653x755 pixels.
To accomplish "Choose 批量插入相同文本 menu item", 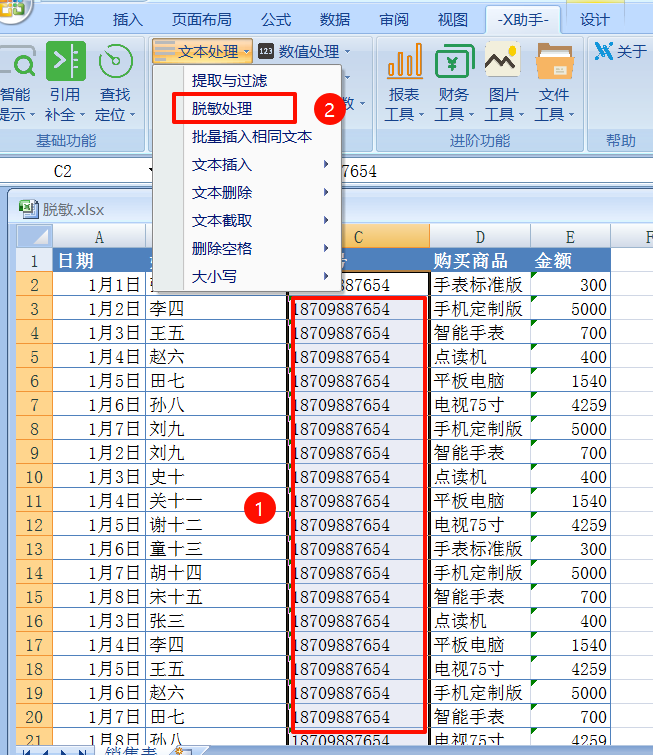I will click(x=252, y=137).
